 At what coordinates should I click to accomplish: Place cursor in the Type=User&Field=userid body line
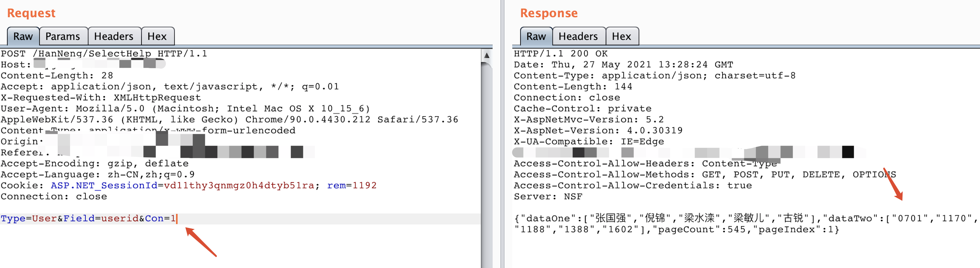click(88, 218)
